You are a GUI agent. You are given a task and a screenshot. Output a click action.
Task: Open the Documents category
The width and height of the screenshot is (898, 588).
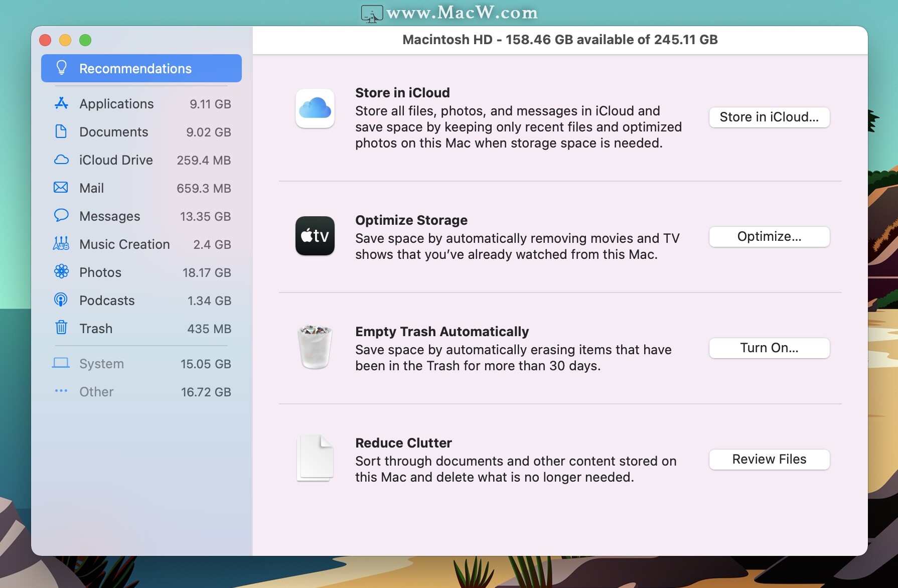tap(114, 132)
